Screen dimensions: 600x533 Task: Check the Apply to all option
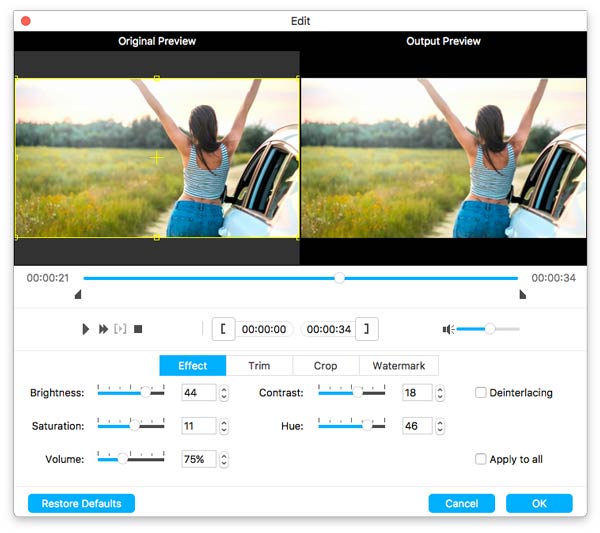tap(481, 459)
